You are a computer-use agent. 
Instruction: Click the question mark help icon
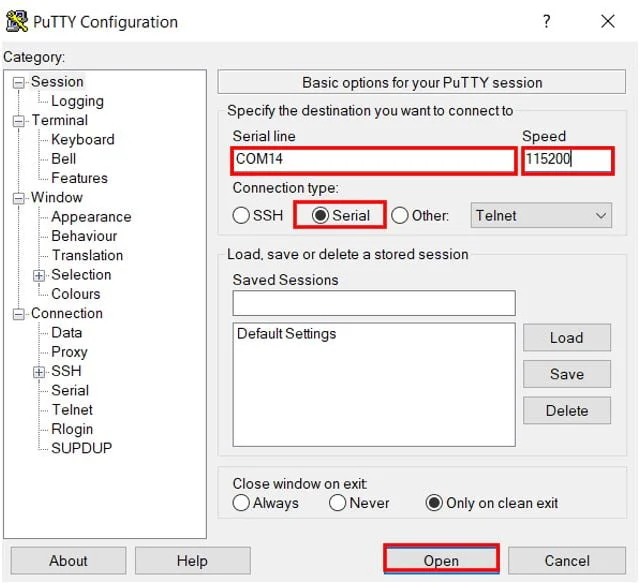click(547, 21)
